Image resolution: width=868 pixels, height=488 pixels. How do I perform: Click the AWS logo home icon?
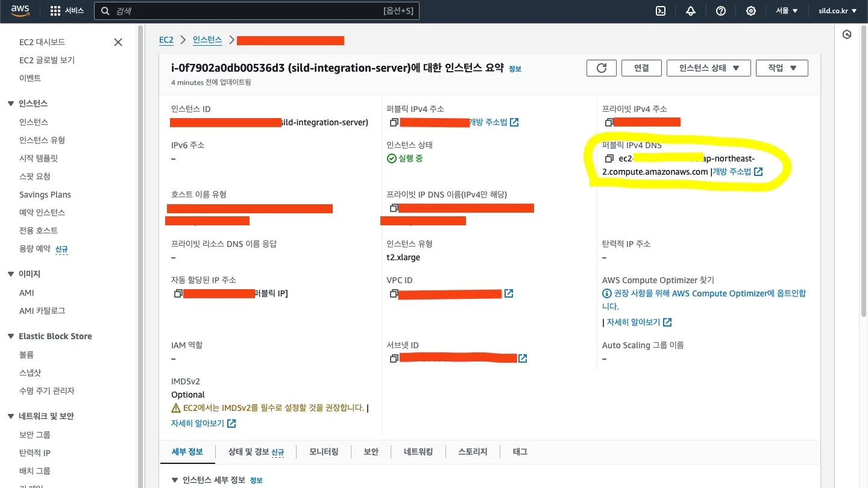pyautogui.click(x=21, y=11)
